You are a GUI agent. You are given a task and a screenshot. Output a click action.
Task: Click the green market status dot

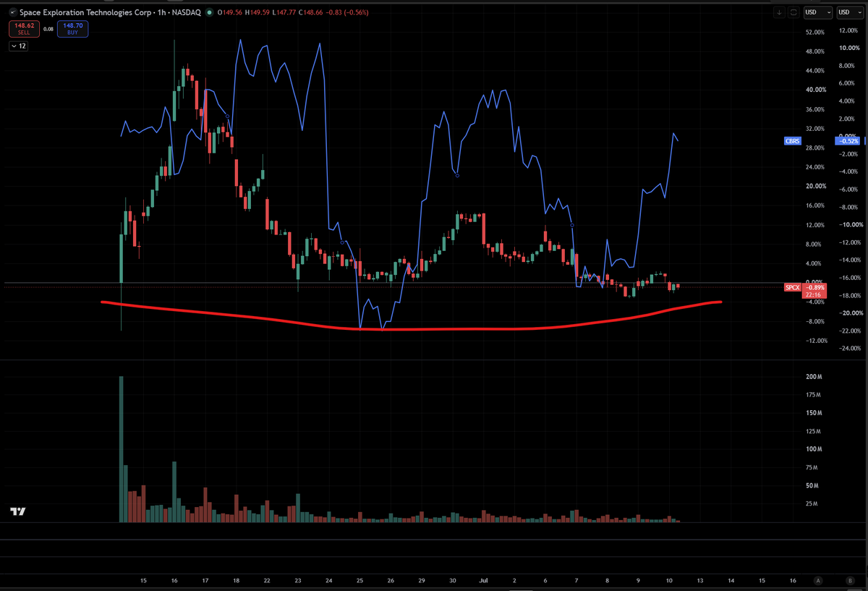point(210,12)
